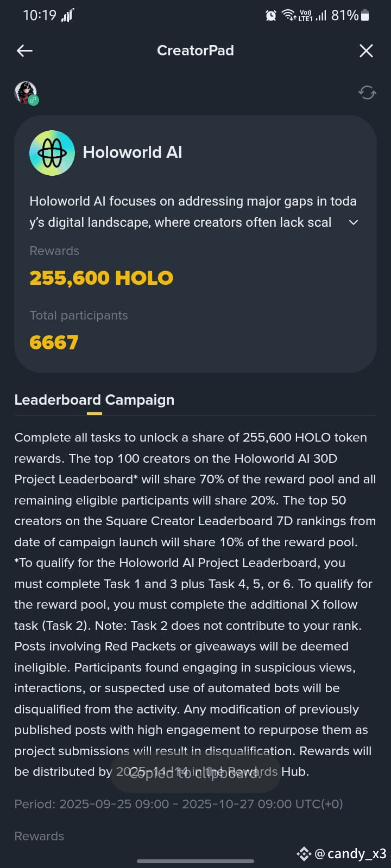The height and width of the screenshot is (868, 391).
Task: Expand the Holoworld AI description chevron
Action: [x=354, y=222]
